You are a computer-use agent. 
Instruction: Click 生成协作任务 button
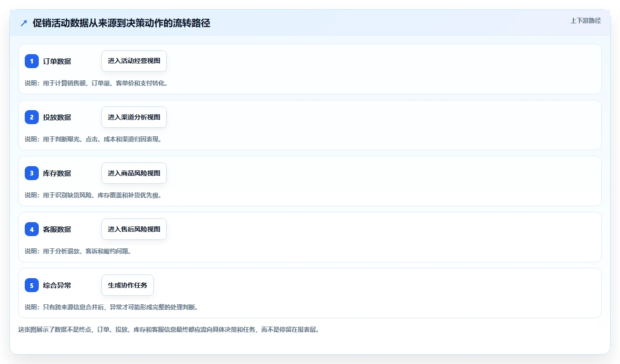128,285
